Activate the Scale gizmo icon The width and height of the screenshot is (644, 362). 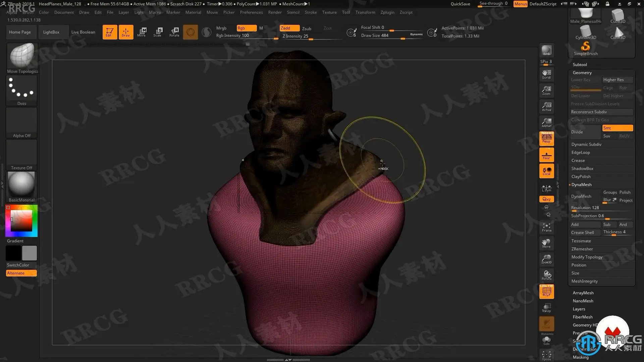tap(158, 32)
